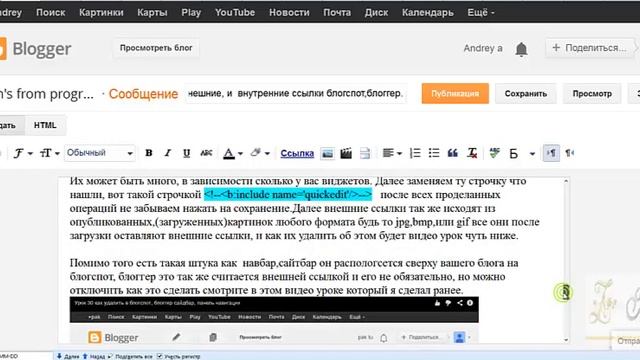Image resolution: width=640 pixels, height=360 pixels.
Task: Remove formatting from selected text
Action: 472,153
